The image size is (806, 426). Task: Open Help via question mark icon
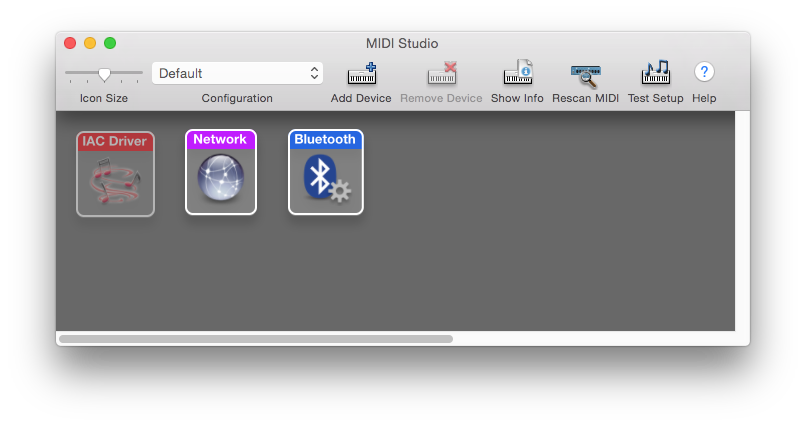click(x=704, y=72)
